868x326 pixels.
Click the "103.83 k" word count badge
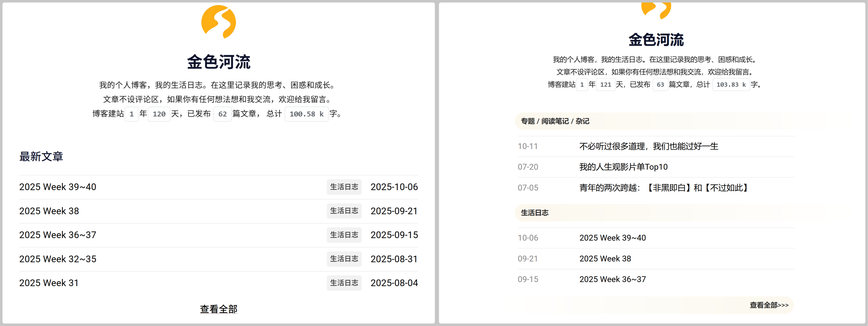pos(731,84)
